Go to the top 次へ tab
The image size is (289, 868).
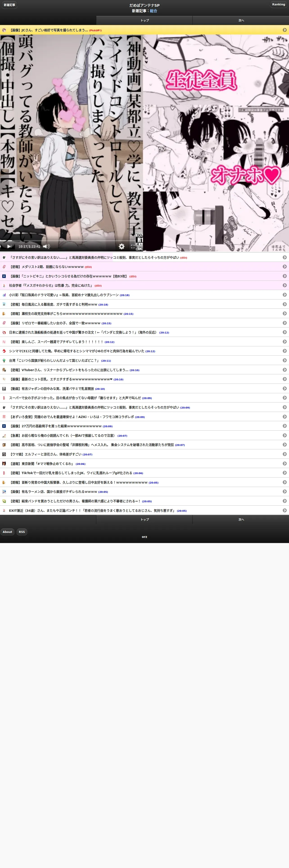(x=241, y=20)
